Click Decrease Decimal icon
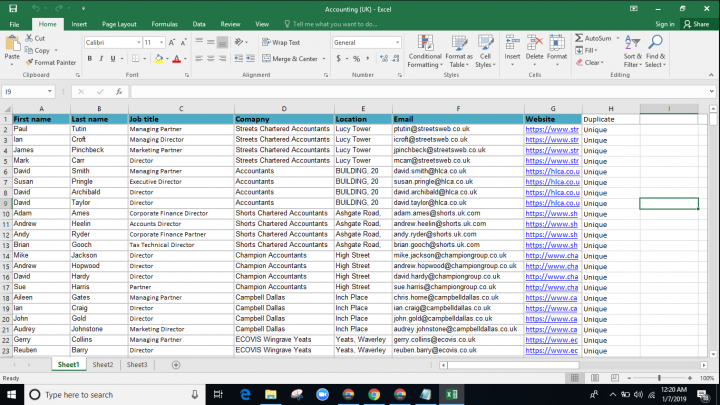 pyautogui.click(x=395, y=59)
